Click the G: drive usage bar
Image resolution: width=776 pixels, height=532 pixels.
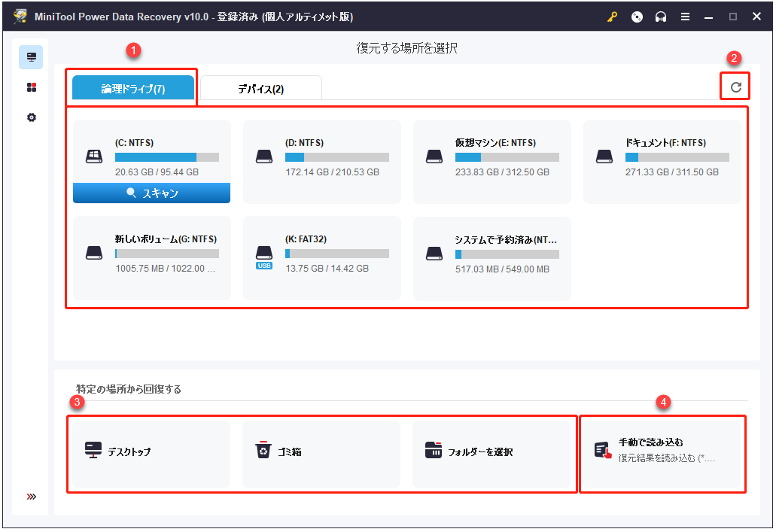pyautogui.click(x=167, y=254)
